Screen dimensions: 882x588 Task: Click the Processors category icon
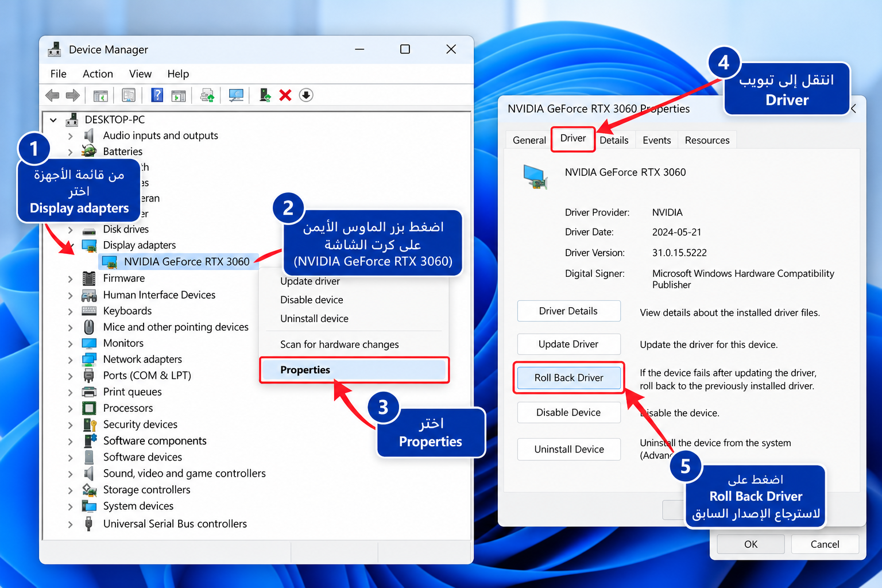(89, 408)
